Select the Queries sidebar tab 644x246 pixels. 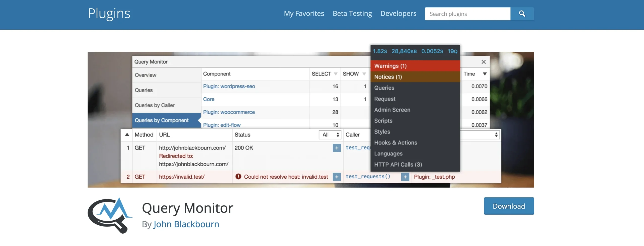(167, 90)
